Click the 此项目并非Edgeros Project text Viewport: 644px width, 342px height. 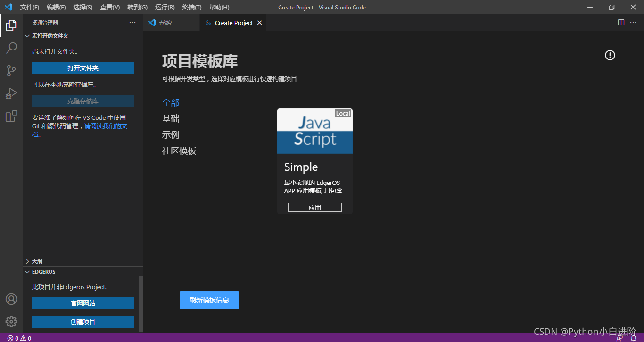coord(69,287)
